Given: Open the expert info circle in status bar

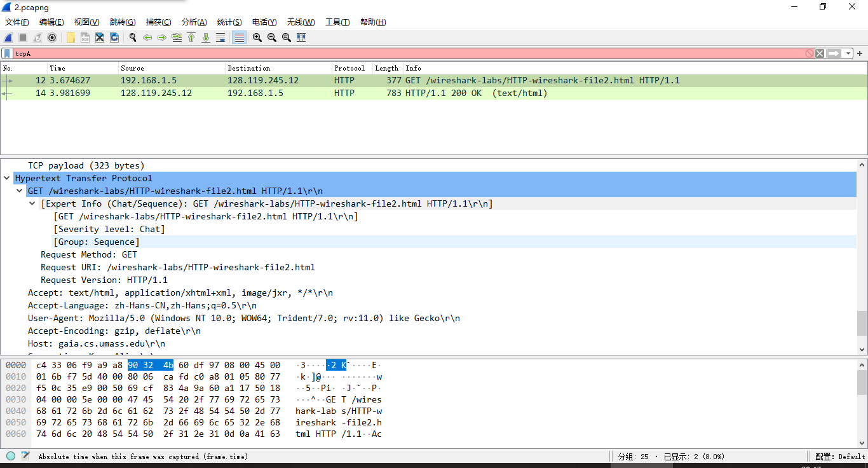Looking at the screenshot, I should click(11, 456).
